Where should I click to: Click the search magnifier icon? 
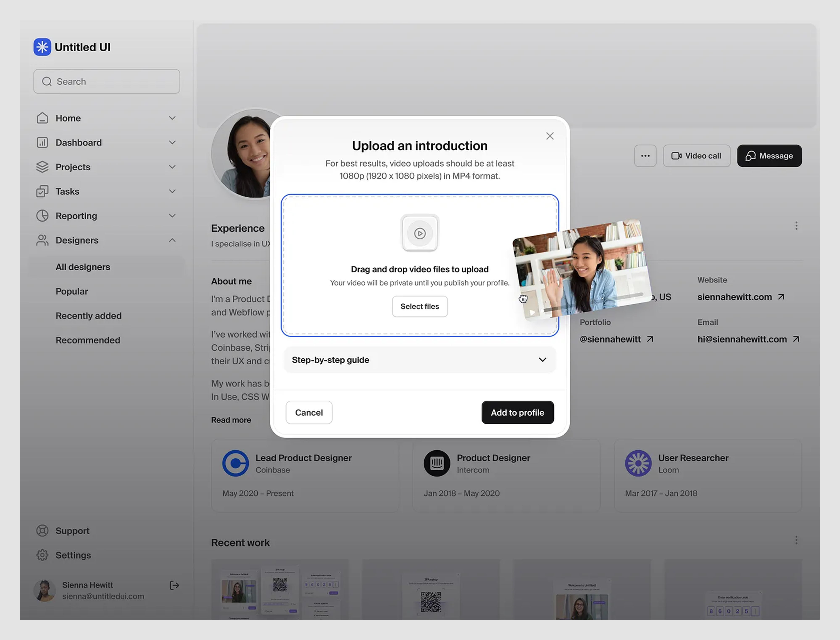[47, 81]
